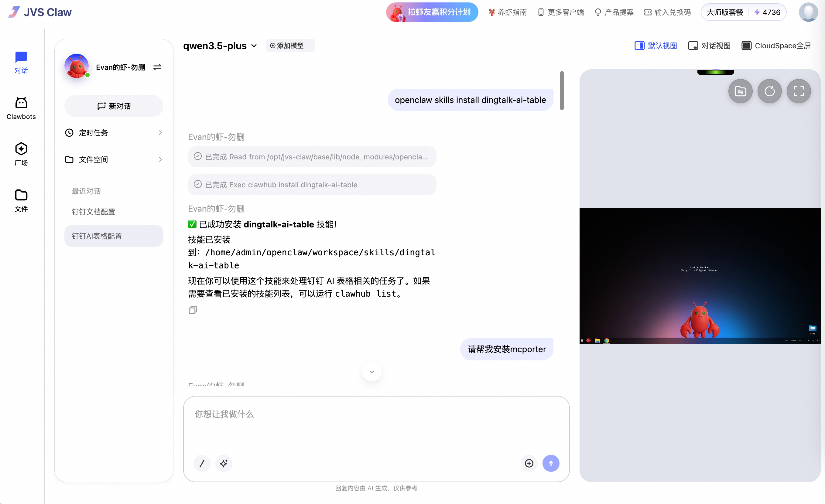This screenshot has height=504, width=825.
Task: Click the CloudSpace remote desktop preview
Action: click(x=700, y=276)
